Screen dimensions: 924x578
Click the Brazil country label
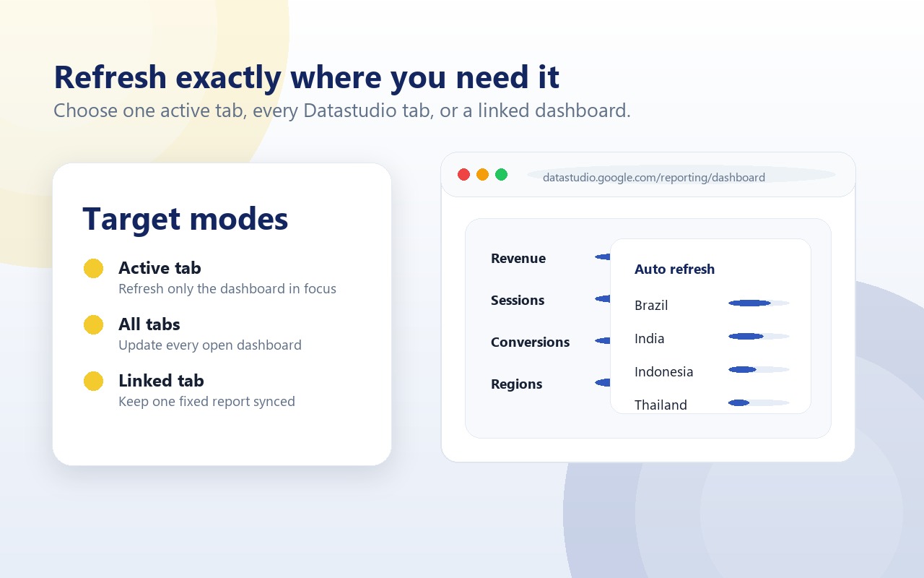[x=651, y=306]
